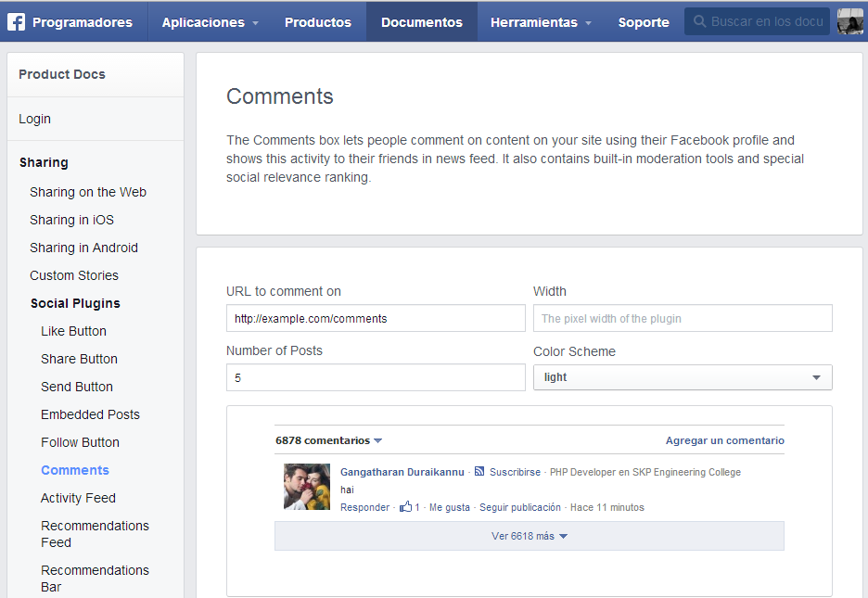This screenshot has width=868, height=598.
Task: Open Custom Stories page
Action: (x=74, y=275)
